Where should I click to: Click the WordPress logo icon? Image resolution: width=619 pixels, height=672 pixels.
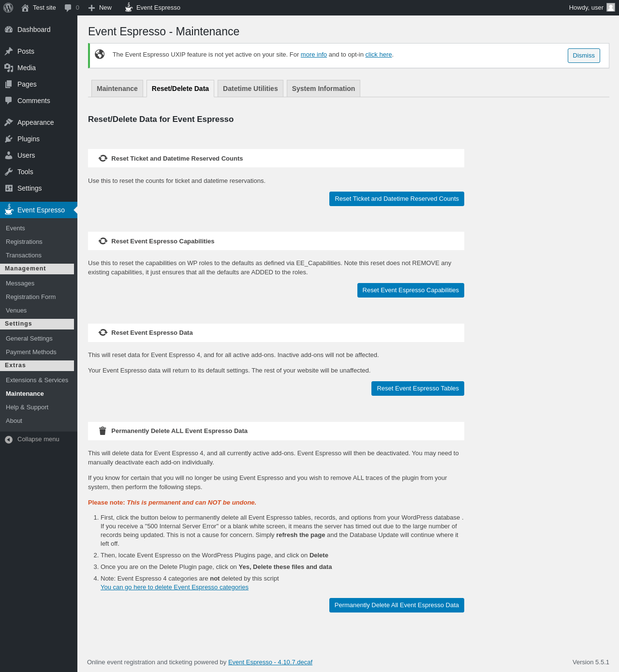tap(8, 8)
